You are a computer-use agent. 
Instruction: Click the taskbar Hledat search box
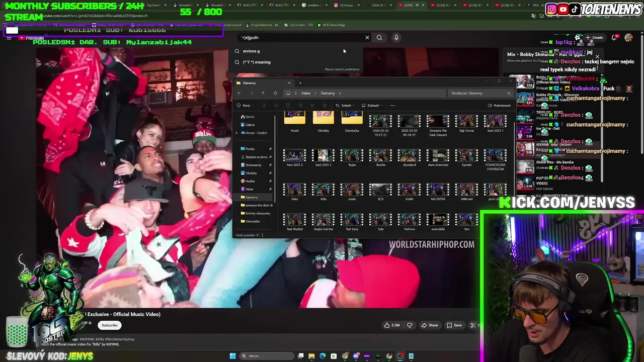pos(267,356)
